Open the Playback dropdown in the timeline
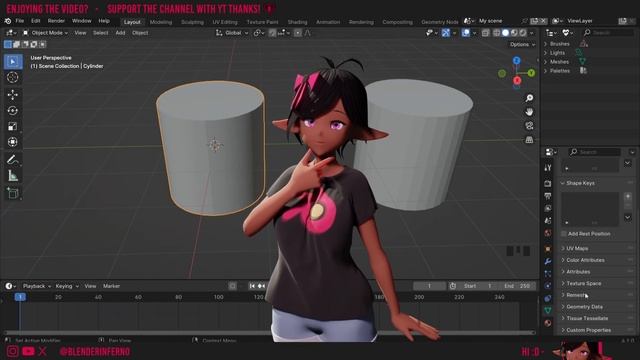This screenshot has width=640, height=360. coord(37,286)
